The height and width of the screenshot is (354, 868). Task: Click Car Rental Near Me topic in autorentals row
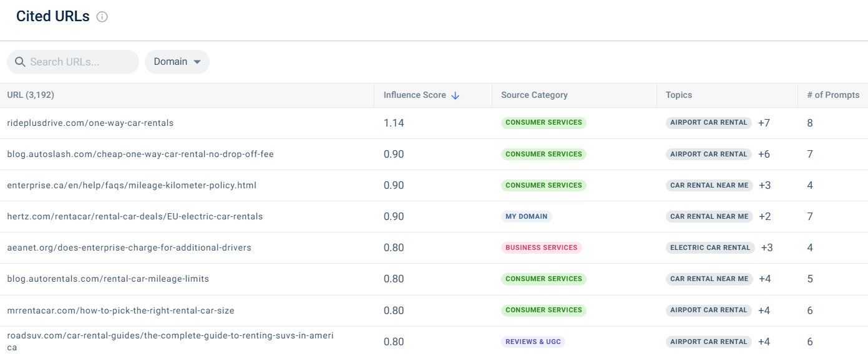pos(710,279)
